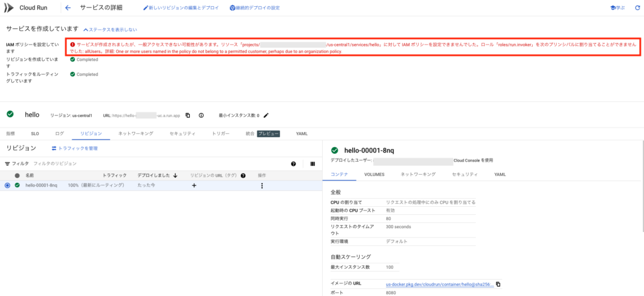
Task: Click revision name hello-00001-8nq in table
Action: 42,185
